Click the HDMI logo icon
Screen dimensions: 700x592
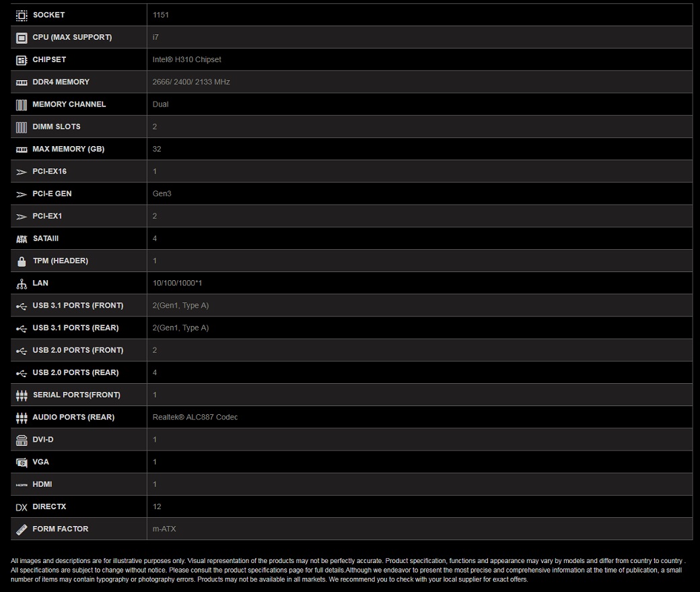(22, 484)
